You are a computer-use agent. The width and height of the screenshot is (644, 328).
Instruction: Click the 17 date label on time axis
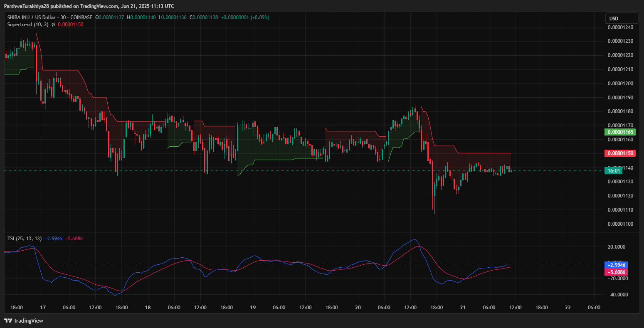(x=42, y=308)
